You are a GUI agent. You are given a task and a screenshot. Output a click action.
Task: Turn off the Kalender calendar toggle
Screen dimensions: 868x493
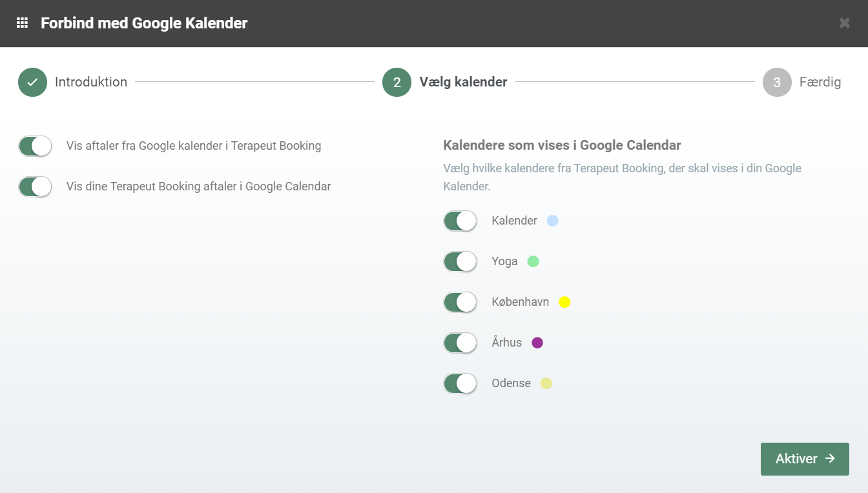click(x=460, y=221)
